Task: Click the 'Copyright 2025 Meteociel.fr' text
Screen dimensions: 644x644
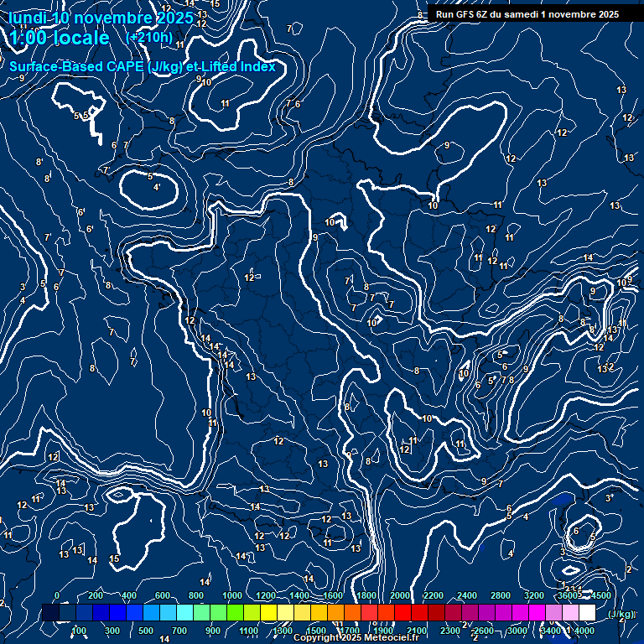Action: point(356,637)
